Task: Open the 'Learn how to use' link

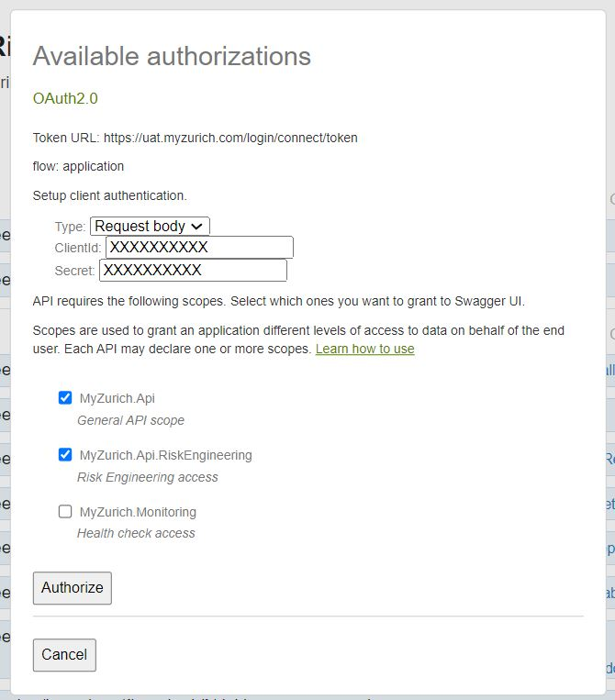Action: pyautogui.click(x=364, y=349)
